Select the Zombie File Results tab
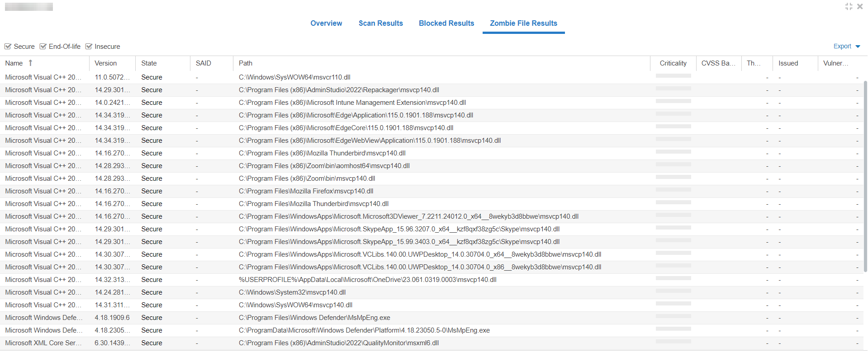868x352 pixels. 523,23
